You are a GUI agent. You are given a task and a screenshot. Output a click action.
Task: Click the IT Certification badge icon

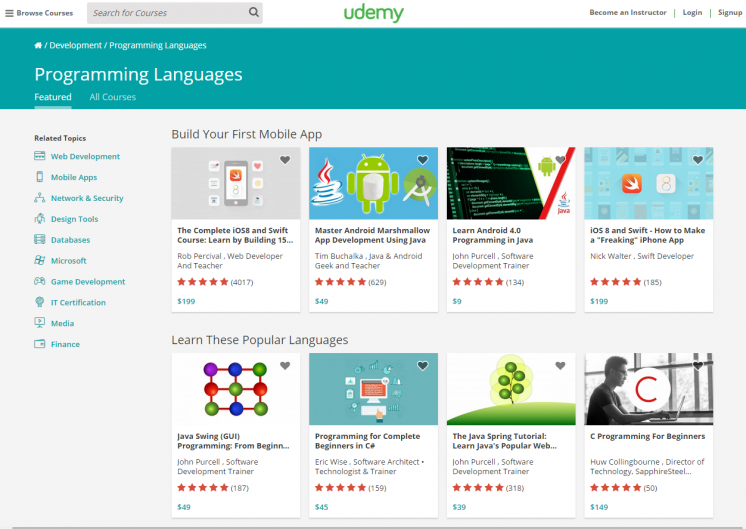(39, 302)
